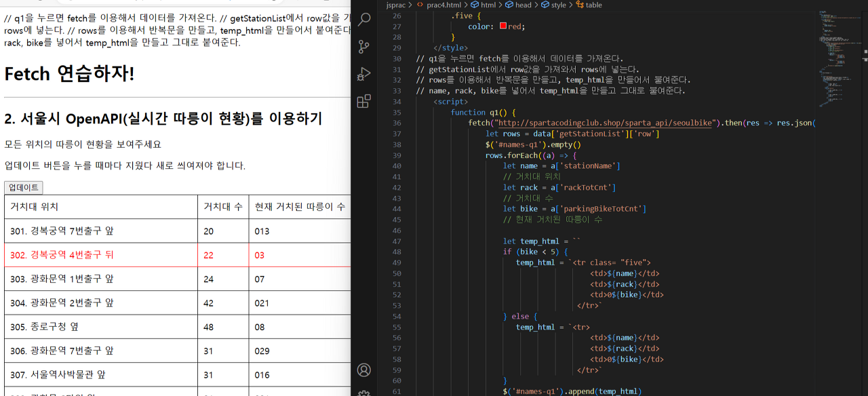Screen dimensions: 868x396
Task: Click the '현재 거치된 따릉이 수' table header
Action: [x=300, y=206]
